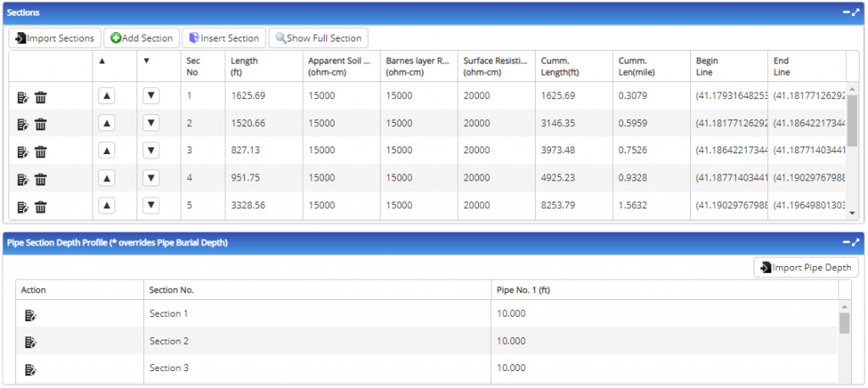Click the Import Sections button
The image size is (868, 388).
click(x=54, y=38)
